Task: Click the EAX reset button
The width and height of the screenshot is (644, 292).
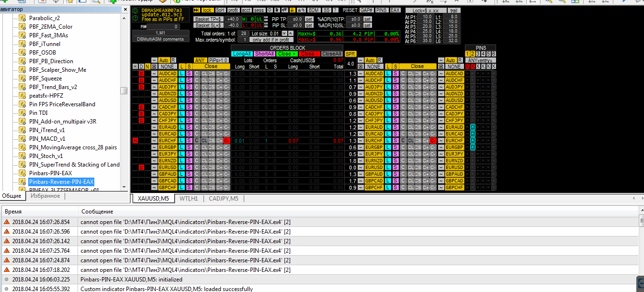Action: pyautogui.click(x=395, y=10)
